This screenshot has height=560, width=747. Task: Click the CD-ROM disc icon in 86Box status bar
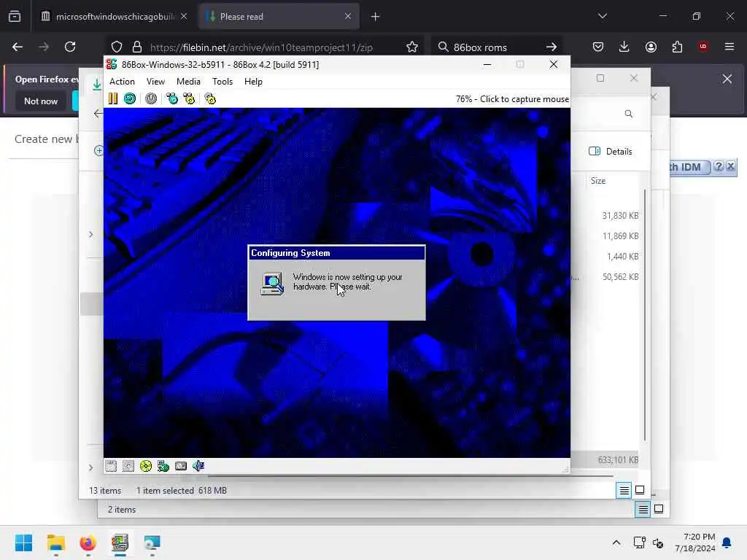pos(146,466)
